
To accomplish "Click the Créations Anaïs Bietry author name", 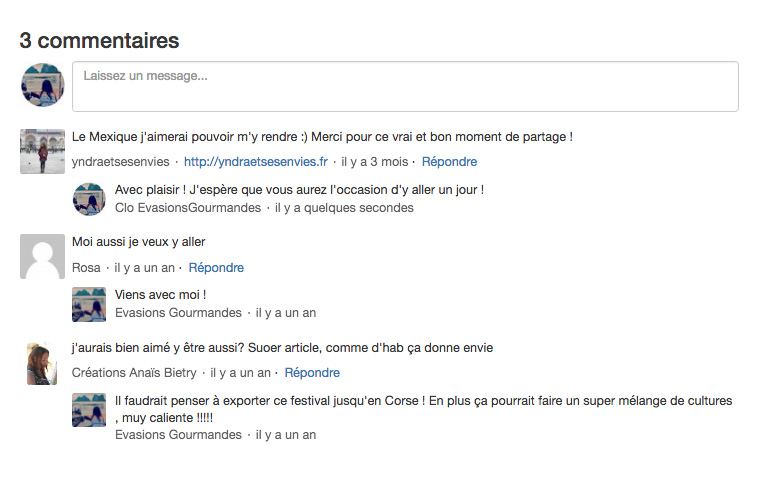I will (134, 373).
